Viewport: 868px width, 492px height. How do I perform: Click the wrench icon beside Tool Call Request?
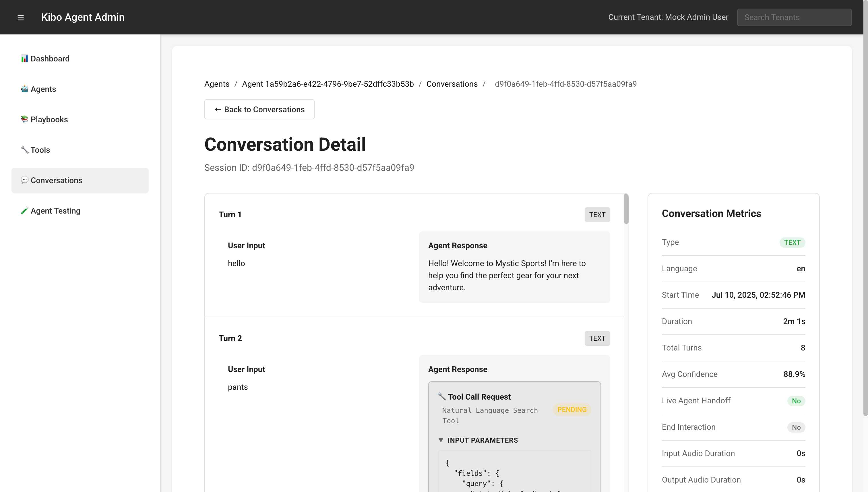(442, 396)
